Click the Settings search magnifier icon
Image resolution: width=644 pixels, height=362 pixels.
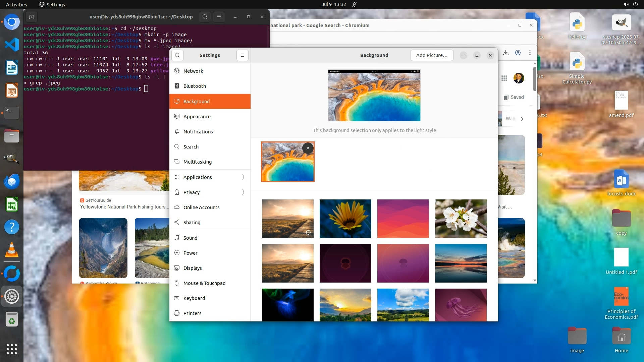click(x=177, y=55)
